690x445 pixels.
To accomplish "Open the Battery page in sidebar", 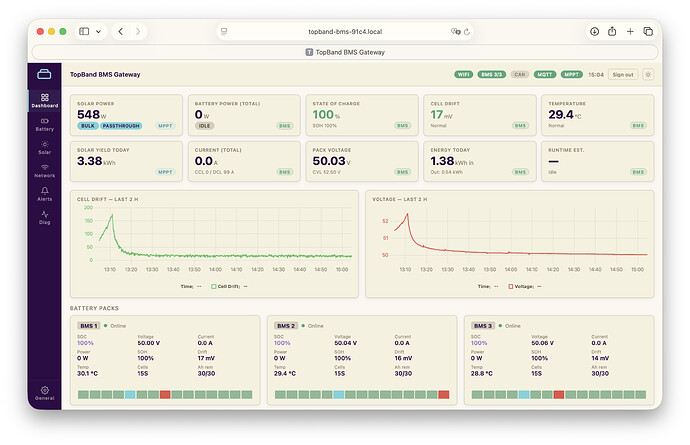I will 44,125.
